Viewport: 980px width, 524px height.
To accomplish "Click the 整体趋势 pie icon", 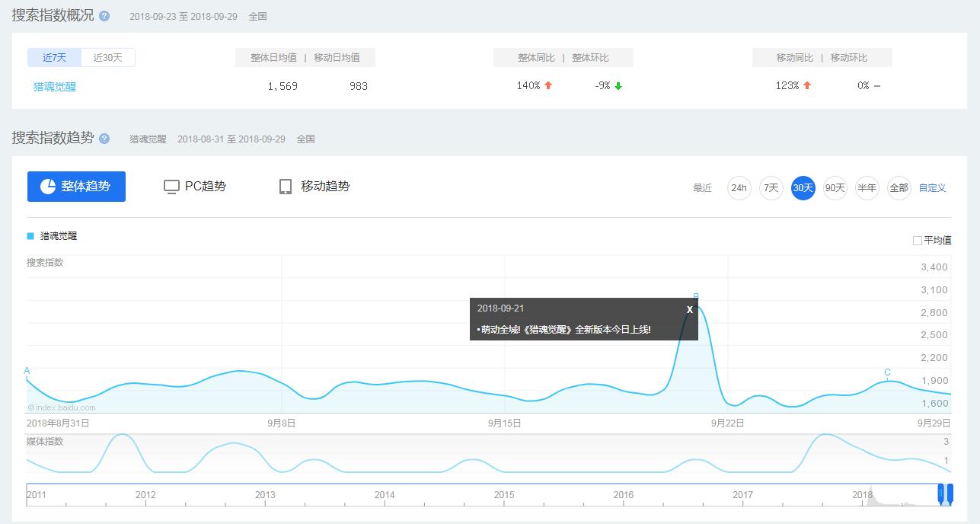I will (48, 187).
